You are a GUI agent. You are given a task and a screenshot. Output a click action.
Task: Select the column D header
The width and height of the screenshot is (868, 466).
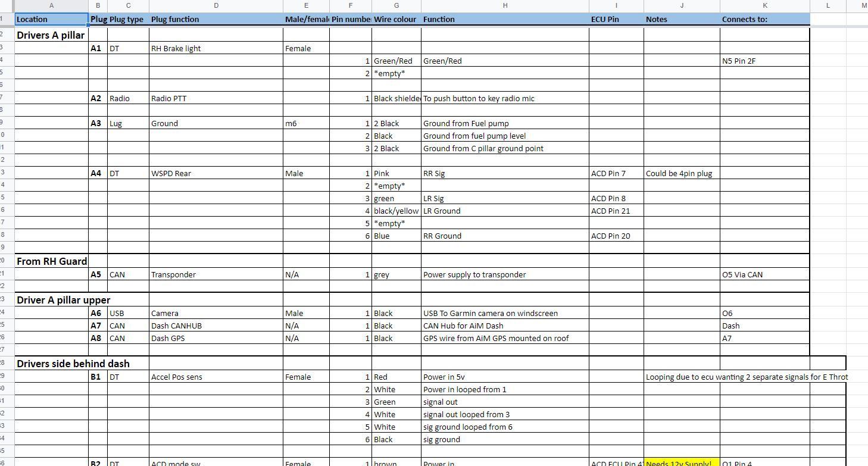(216, 5)
